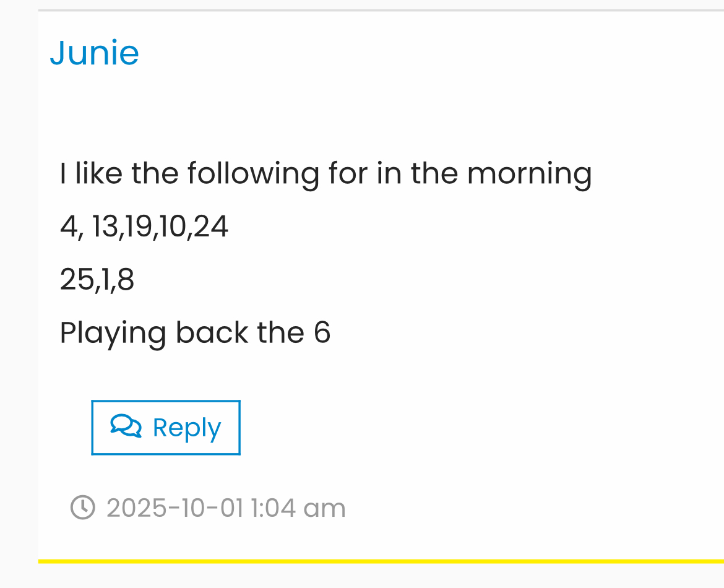
Task: Click the 1:04 am time text
Action: click(x=298, y=508)
